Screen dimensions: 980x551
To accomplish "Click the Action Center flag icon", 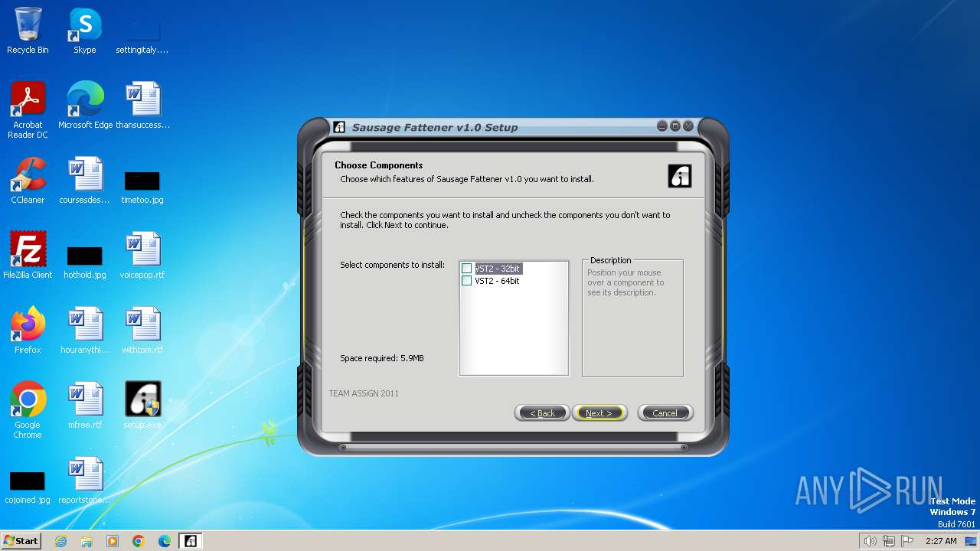I will pyautogui.click(x=907, y=541).
